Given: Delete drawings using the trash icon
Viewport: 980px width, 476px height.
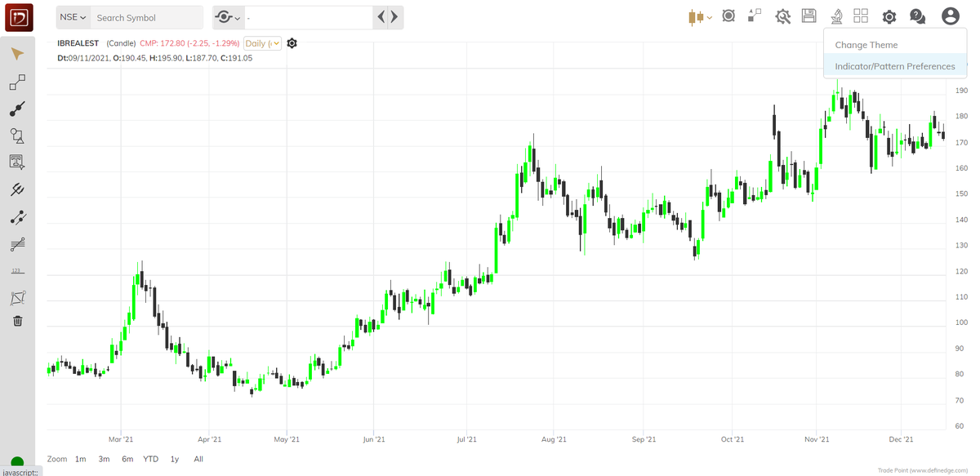Looking at the screenshot, I should tap(17, 320).
